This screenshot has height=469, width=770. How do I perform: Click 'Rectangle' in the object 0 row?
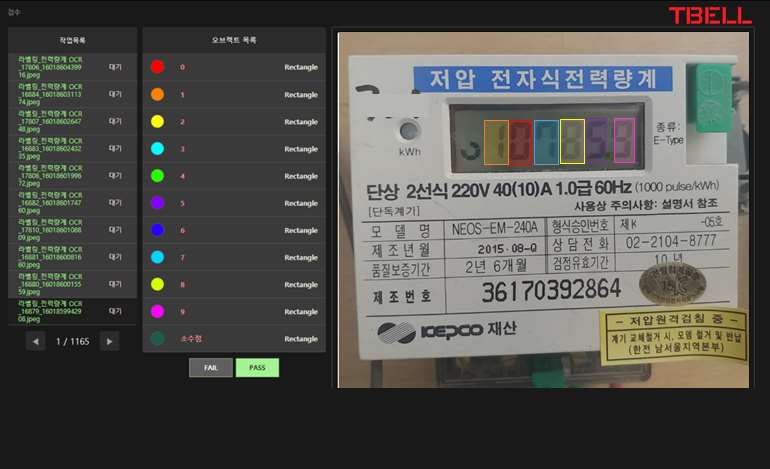[301, 67]
